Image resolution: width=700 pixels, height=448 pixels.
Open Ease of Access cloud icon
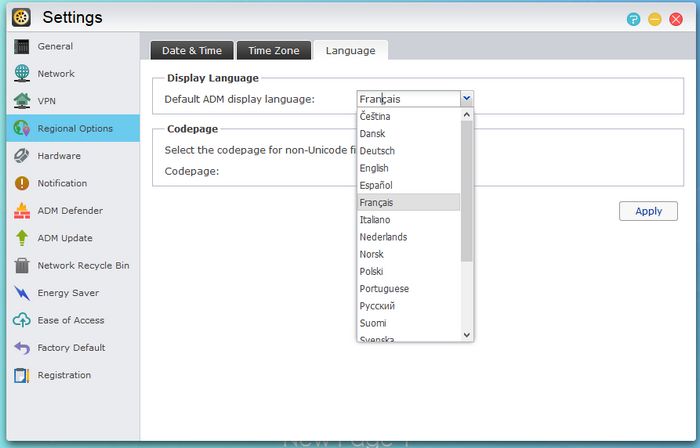click(x=21, y=320)
